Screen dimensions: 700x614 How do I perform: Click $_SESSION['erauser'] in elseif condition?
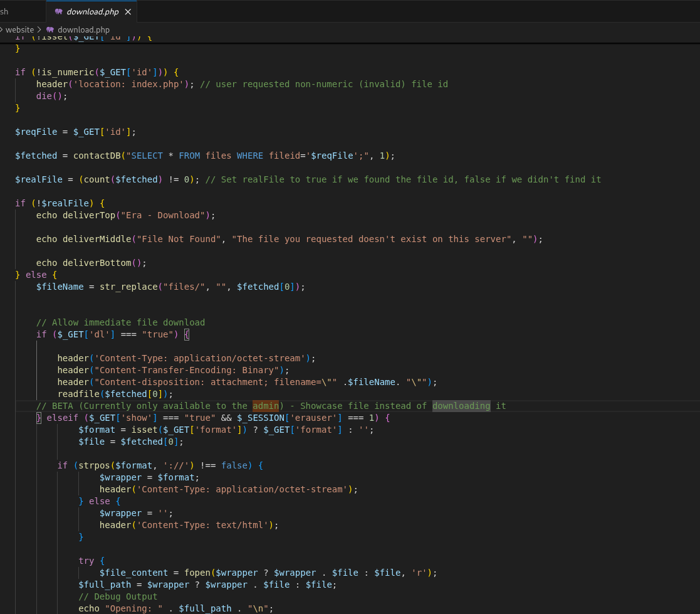click(290, 418)
